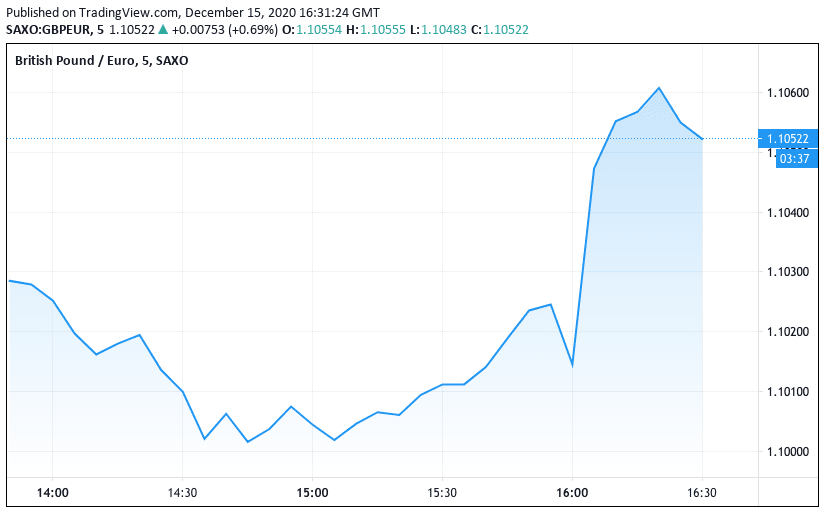Viewport: 825px width, 513px height.
Task: Click the 1.10300 price axis label
Action: 788,272
